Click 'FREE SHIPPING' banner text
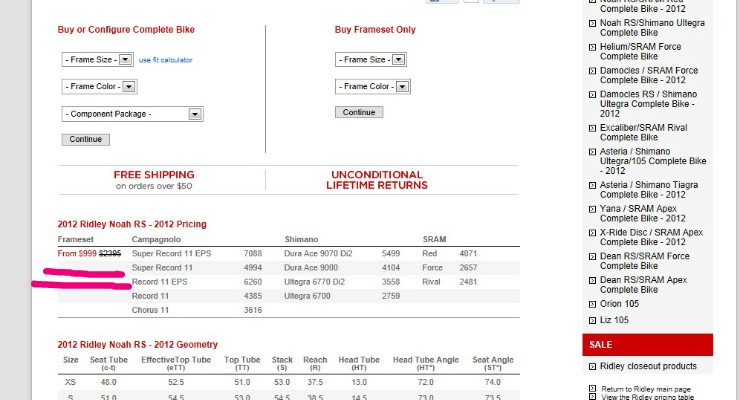Viewport: 740px width, 400px height. pyautogui.click(x=154, y=175)
